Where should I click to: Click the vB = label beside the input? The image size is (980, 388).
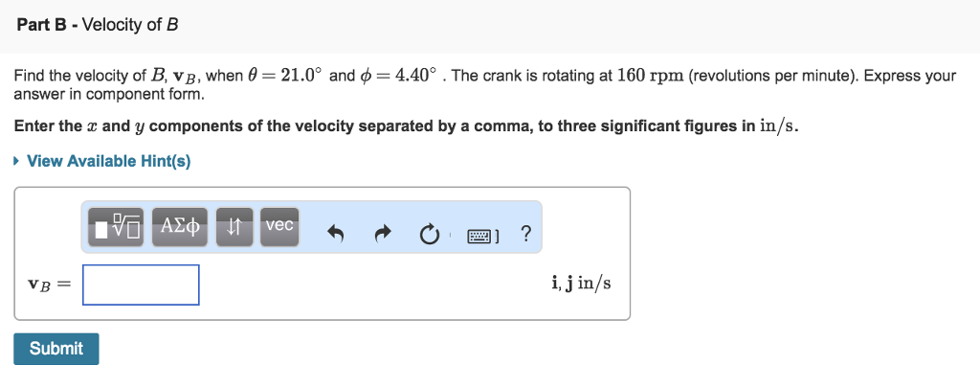pos(50,285)
